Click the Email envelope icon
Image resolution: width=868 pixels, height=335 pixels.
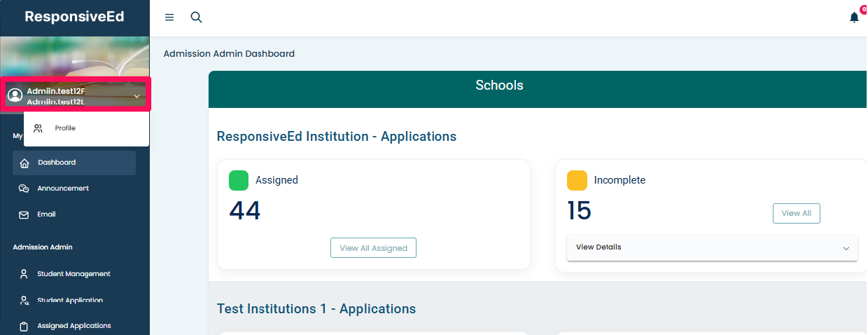(24, 215)
